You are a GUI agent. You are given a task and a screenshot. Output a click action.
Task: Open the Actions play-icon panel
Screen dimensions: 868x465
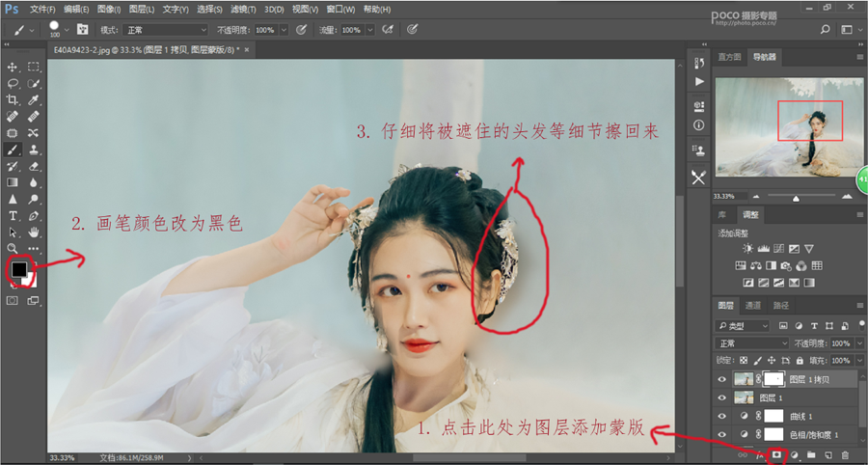(x=699, y=81)
